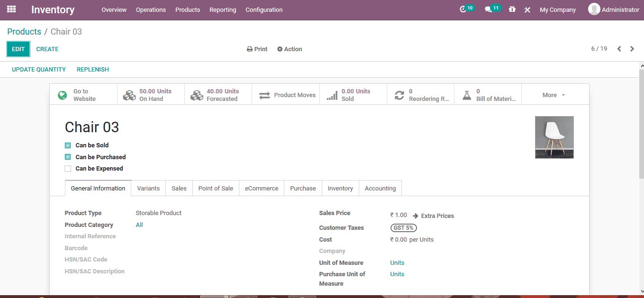Click the tools icon in the top bar

pyautogui.click(x=527, y=9)
